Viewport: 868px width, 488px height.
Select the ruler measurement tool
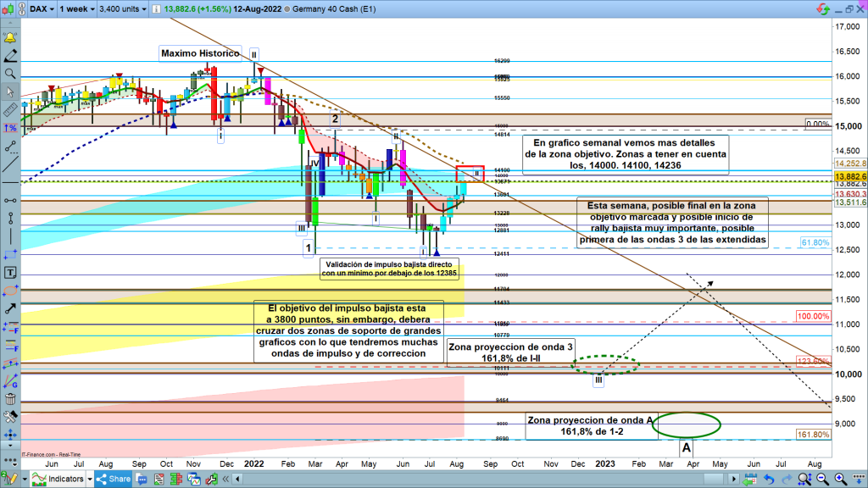tap(10, 109)
